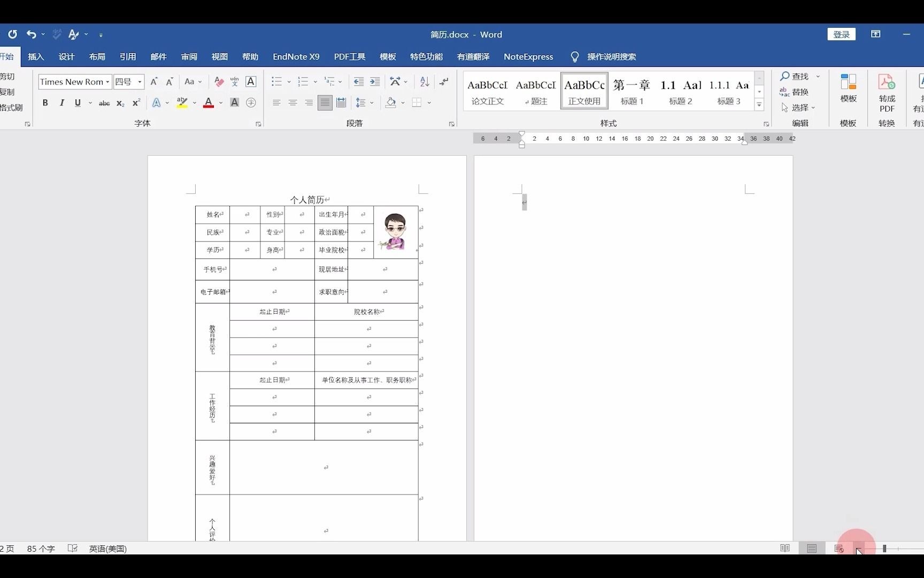
Task: Click the Numbering list icon
Action: point(303,82)
